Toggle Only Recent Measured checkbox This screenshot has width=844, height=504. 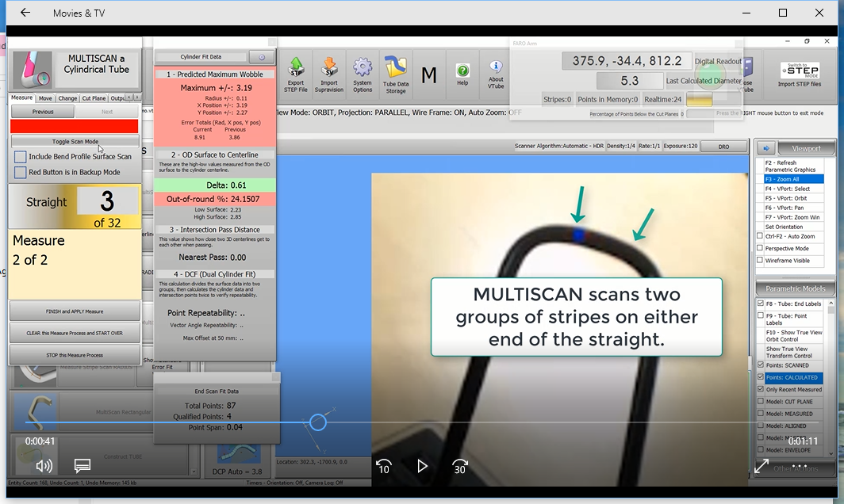click(761, 389)
